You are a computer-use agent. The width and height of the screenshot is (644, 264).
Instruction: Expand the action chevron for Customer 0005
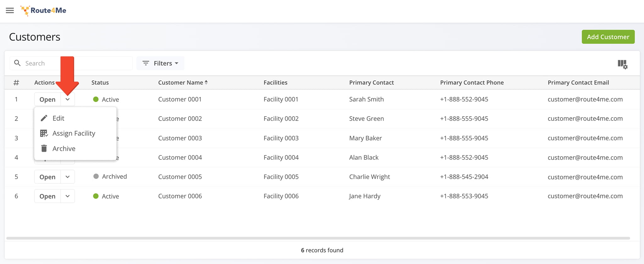[x=68, y=177]
